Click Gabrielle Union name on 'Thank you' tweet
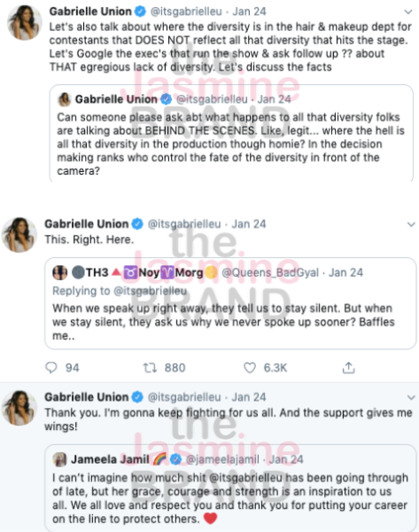 click(87, 397)
